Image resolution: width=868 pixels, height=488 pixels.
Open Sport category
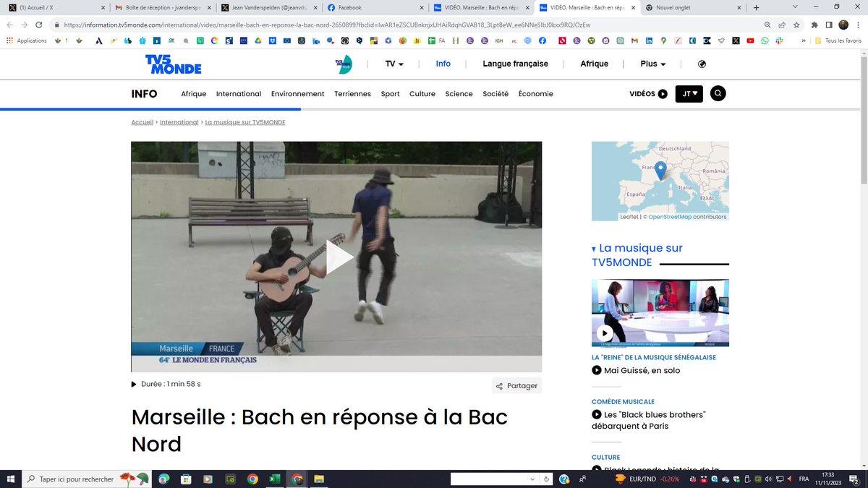pos(391,94)
